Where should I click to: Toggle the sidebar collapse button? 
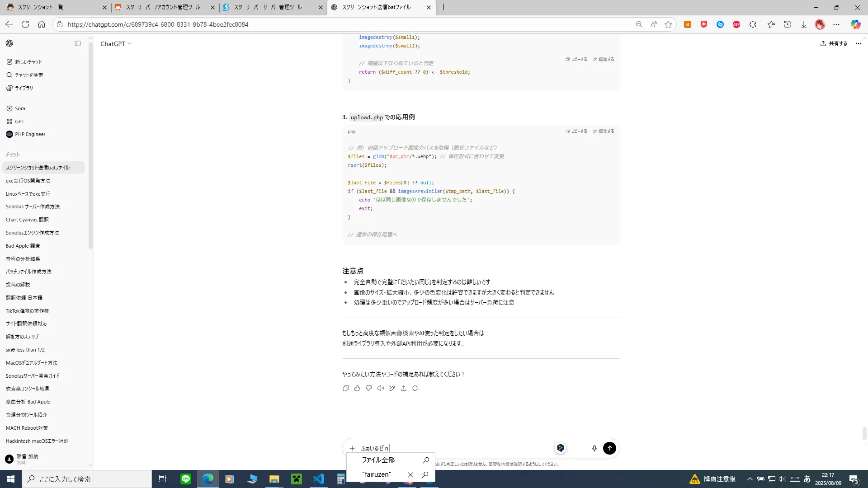point(78,43)
